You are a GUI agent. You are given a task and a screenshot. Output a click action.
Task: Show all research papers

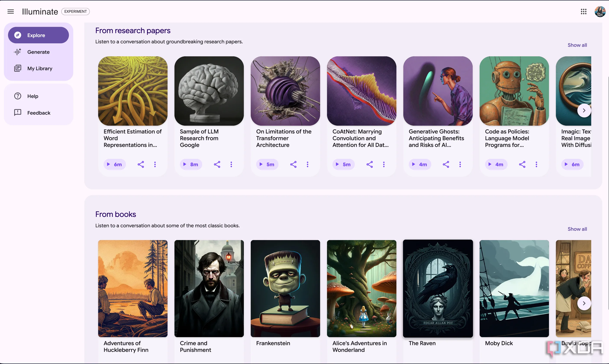coord(577,45)
